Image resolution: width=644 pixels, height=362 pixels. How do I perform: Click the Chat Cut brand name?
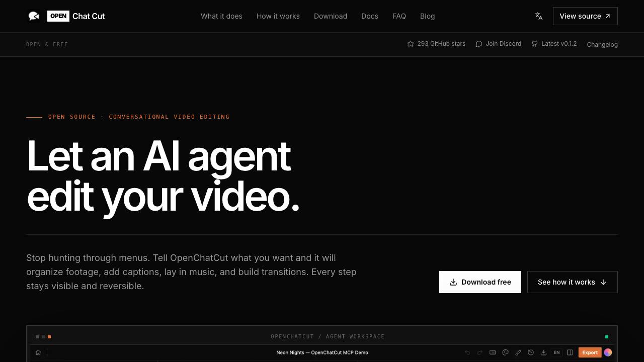tap(89, 16)
